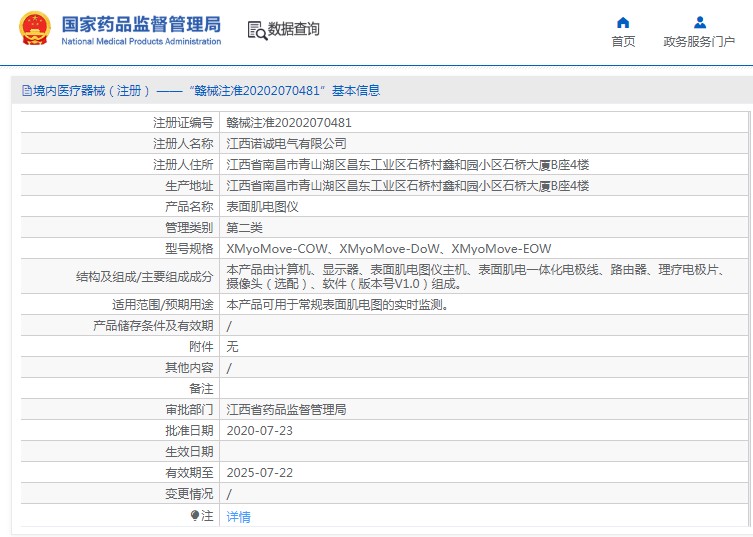The height and width of the screenshot is (537, 753).
Task: Click the home icon above 首页
Action: pos(623,22)
